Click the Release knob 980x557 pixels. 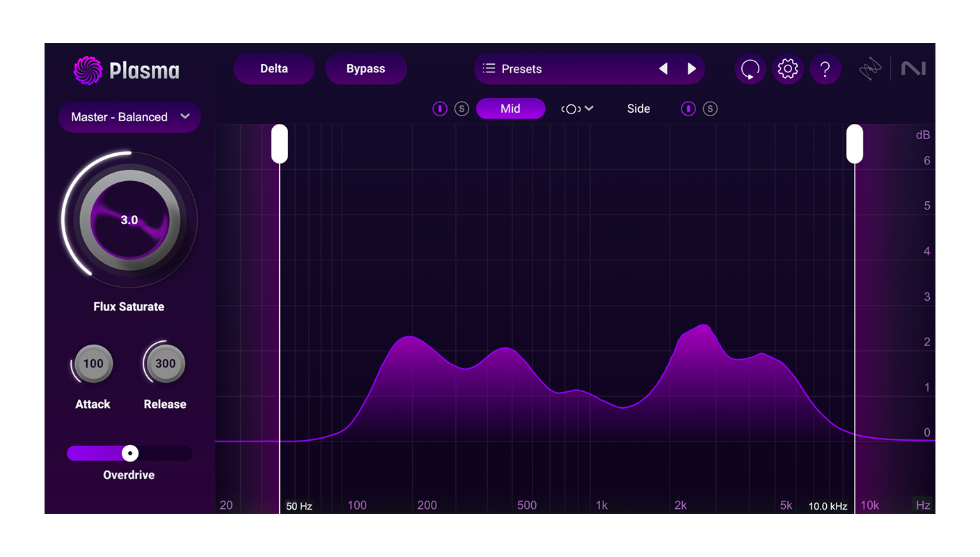click(x=166, y=363)
